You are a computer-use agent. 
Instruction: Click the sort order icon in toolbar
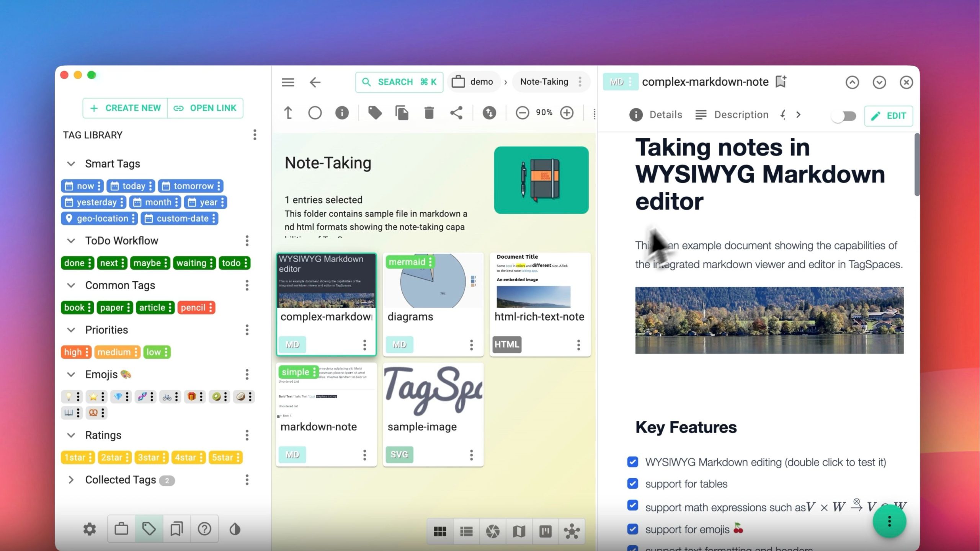pyautogui.click(x=489, y=112)
